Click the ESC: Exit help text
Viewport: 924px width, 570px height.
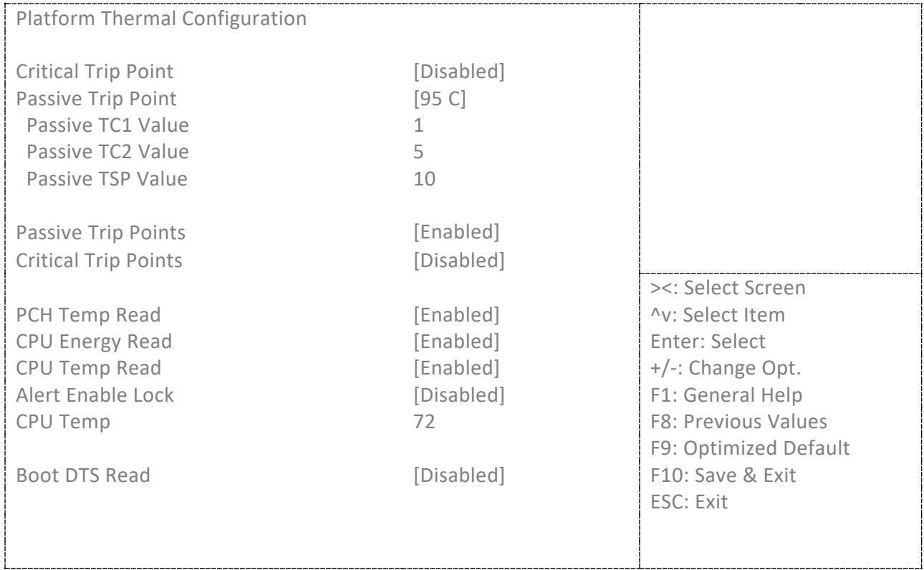686,502
